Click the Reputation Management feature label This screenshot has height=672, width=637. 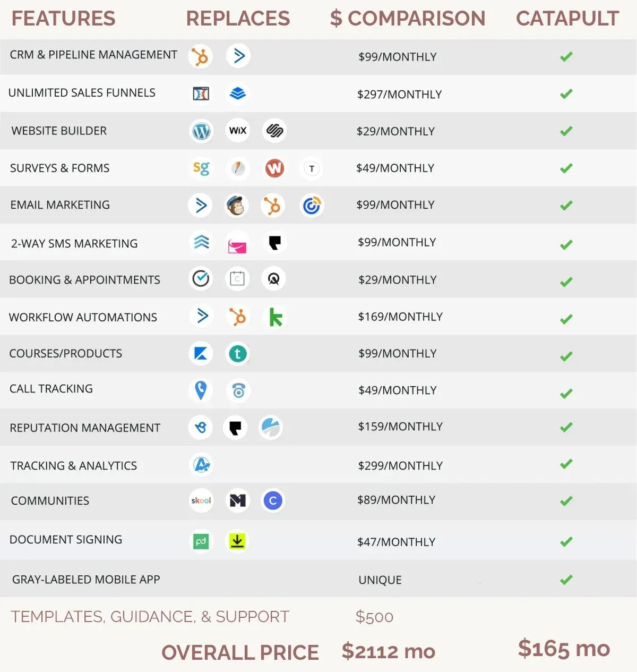point(85,428)
